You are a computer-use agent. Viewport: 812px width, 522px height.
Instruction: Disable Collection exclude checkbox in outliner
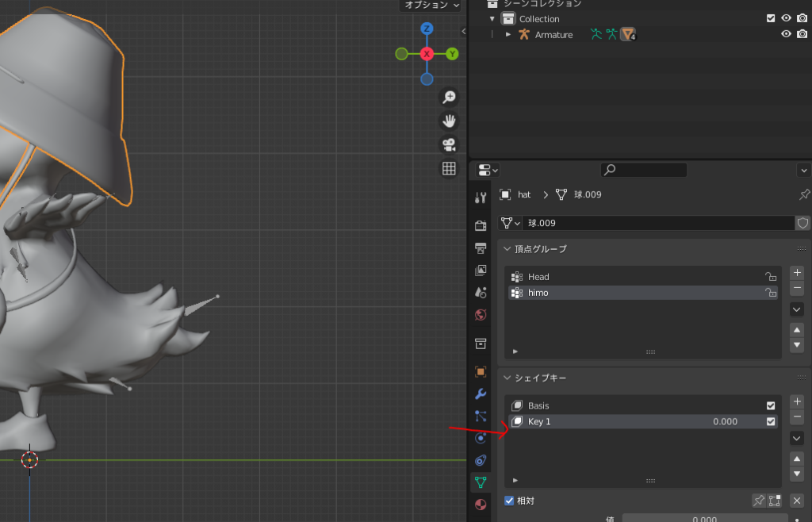pos(771,18)
